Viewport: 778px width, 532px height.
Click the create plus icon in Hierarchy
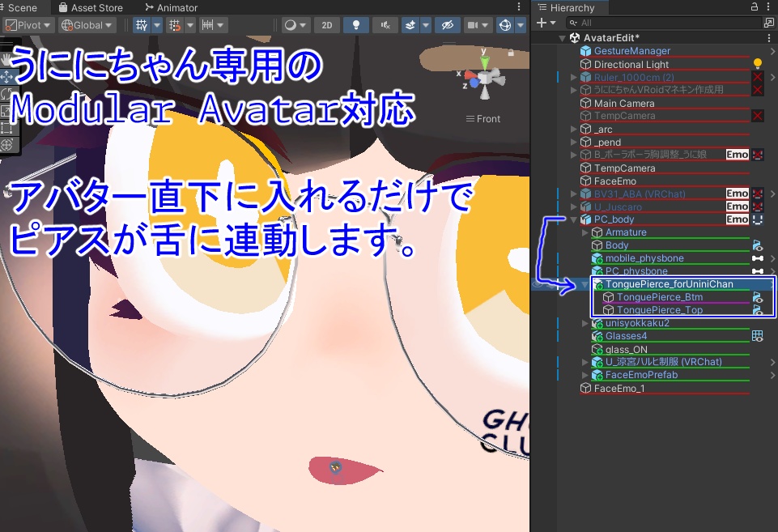542,23
